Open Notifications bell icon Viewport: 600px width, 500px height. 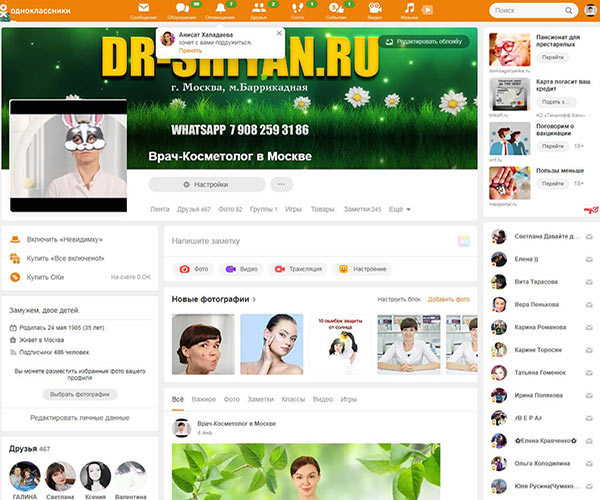tap(220, 8)
